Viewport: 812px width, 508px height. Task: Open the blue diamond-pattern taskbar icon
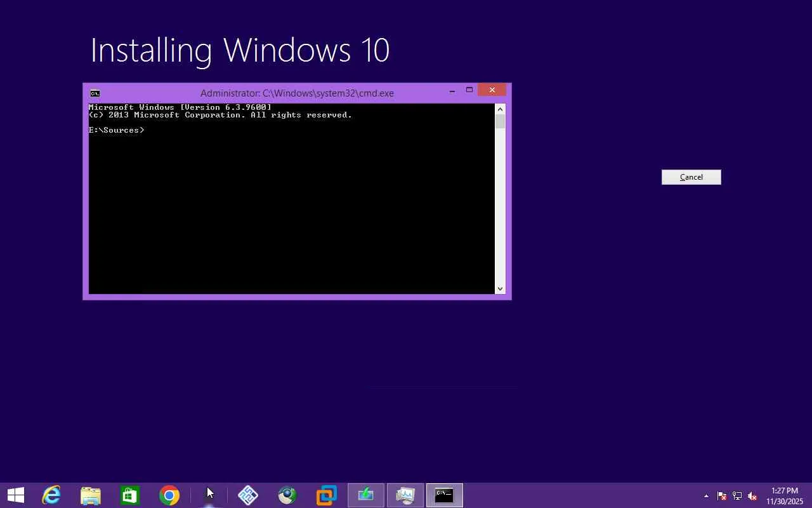(x=248, y=495)
